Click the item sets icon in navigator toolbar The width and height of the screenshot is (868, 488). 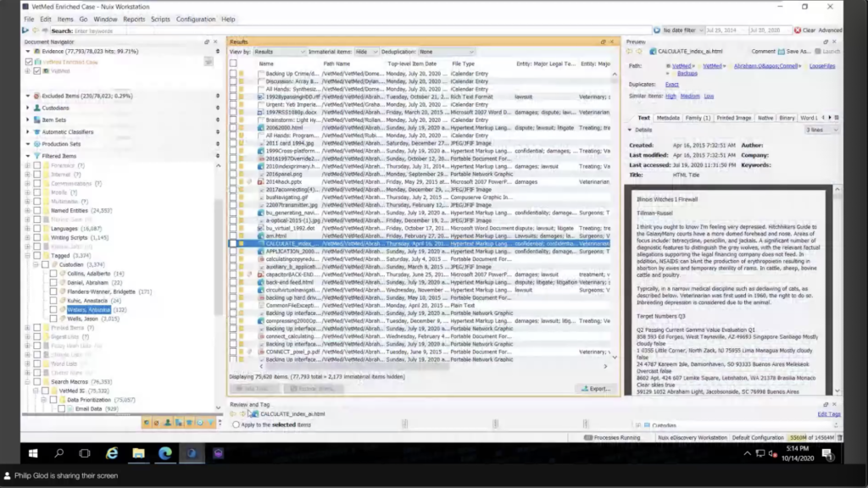(178, 423)
